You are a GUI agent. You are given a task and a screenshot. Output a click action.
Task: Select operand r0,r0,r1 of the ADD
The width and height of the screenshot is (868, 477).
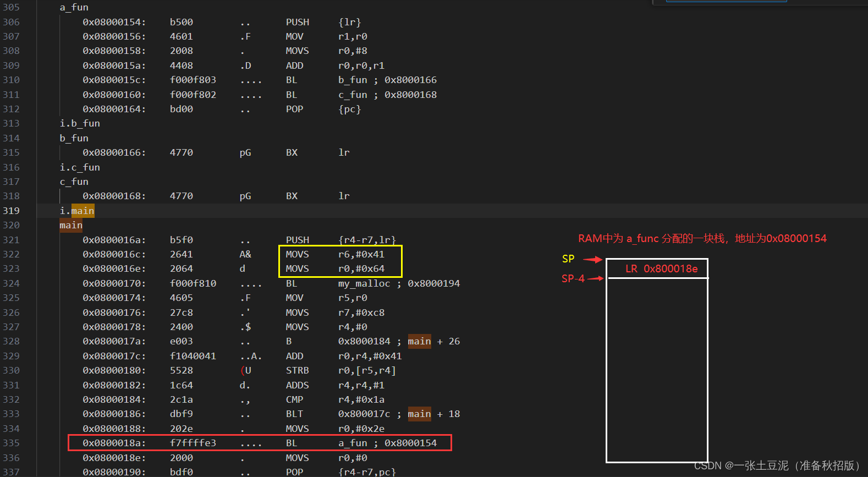click(361, 65)
